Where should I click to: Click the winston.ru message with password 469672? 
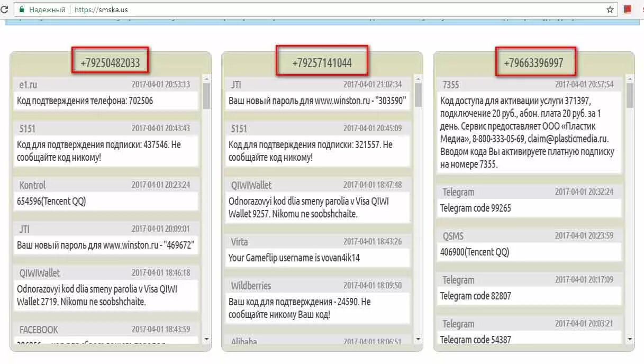(x=106, y=245)
